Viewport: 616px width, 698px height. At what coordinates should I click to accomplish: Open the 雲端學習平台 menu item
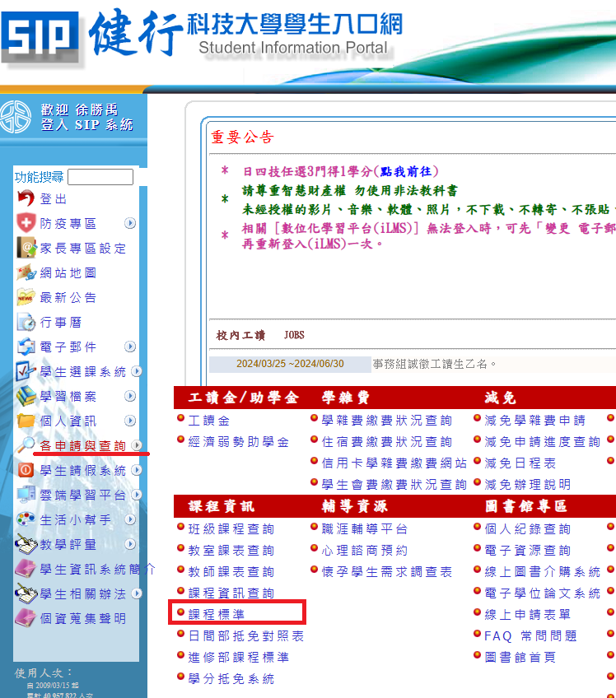point(82,495)
